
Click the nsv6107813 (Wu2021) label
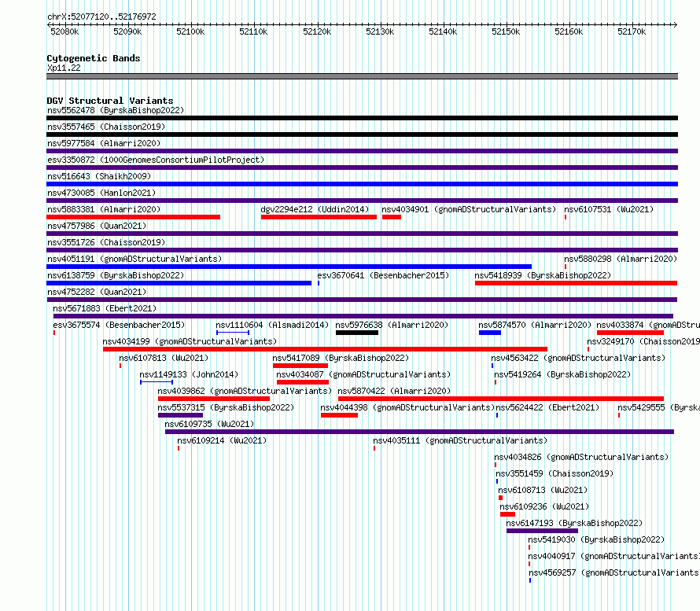pos(164,358)
